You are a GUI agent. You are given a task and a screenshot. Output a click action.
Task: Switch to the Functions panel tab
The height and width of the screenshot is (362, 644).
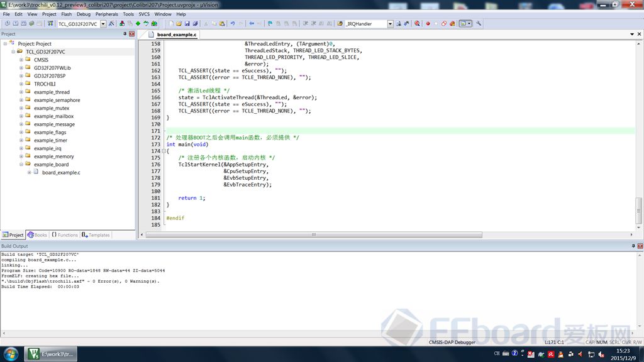pos(64,235)
